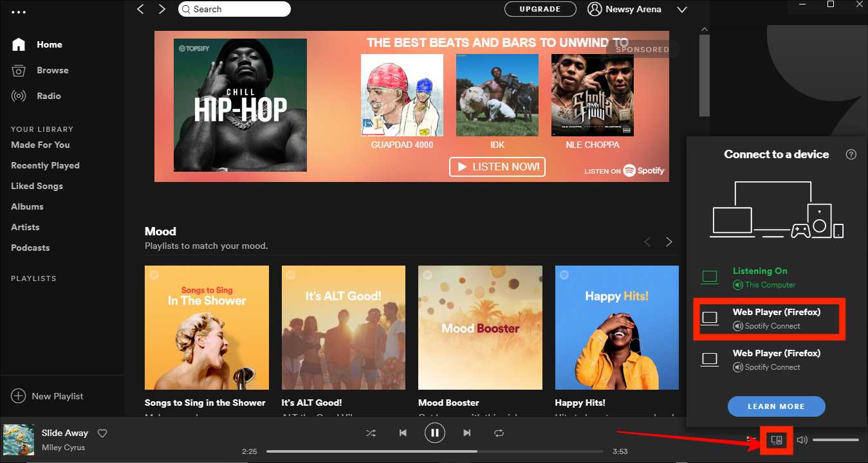
Task: Seek in the song progress bar
Action: (435, 451)
